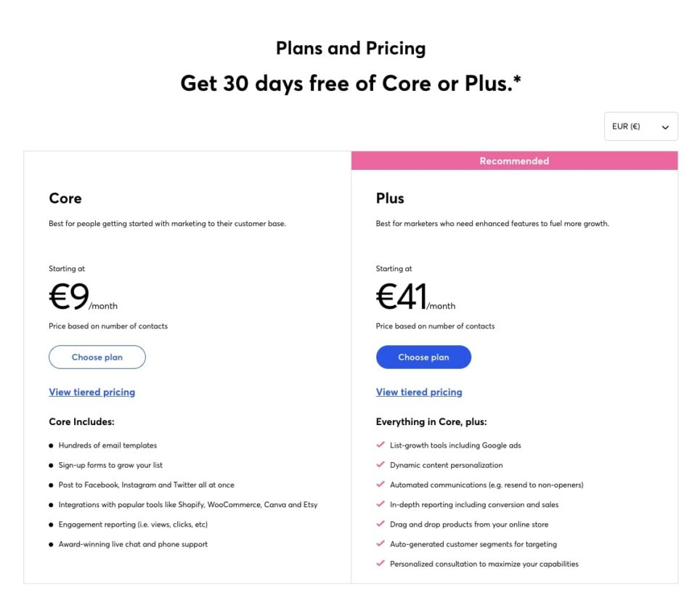The image size is (700, 611).
Task: Click the checkmark next to Auto-generated customer segments
Action: pos(380,543)
